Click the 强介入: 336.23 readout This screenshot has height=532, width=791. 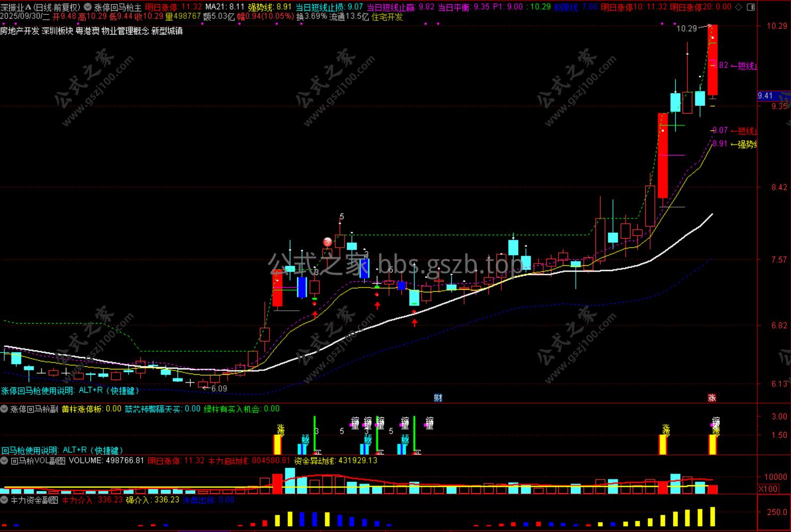[153, 500]
